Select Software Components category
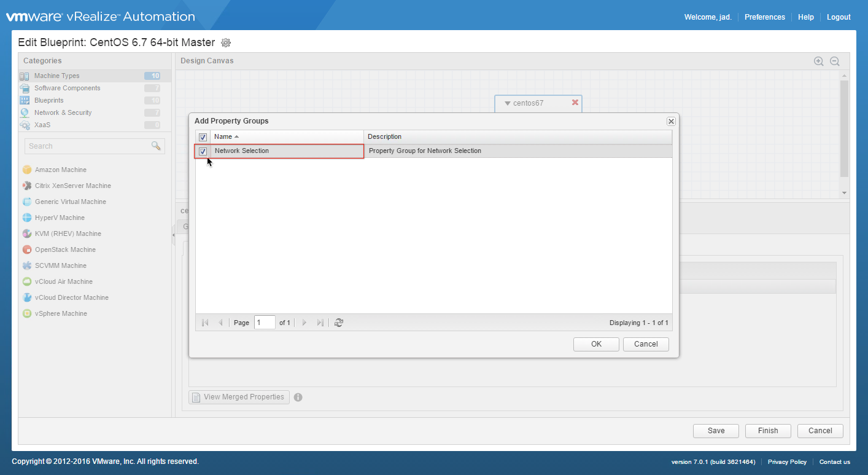The image size is (868, 475). tap(95, 88)
